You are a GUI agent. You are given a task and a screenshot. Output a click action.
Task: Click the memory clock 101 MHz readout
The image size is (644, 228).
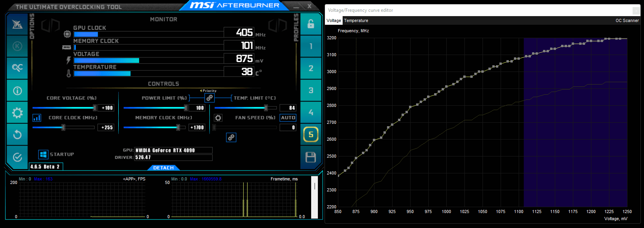[x=239, y=45]
